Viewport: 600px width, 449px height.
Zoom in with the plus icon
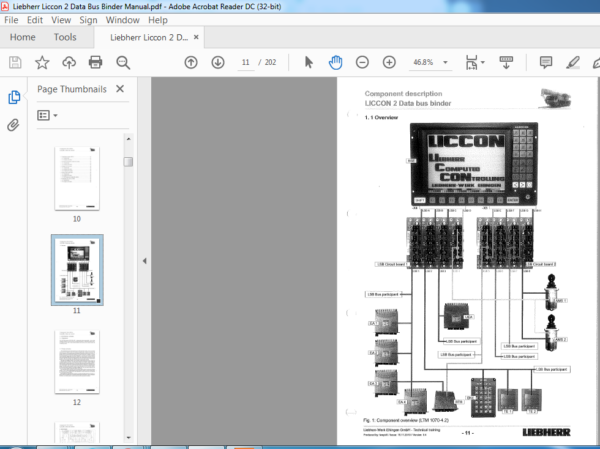(x=389, y=62)
